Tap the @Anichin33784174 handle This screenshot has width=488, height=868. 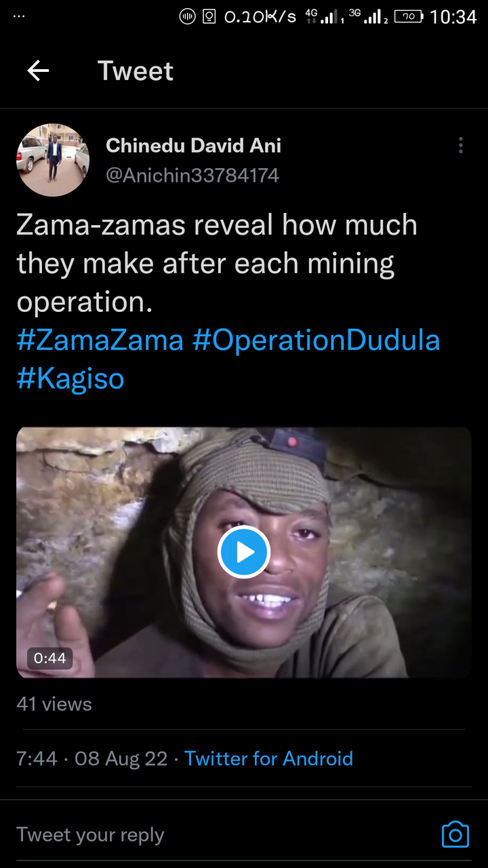192,176
